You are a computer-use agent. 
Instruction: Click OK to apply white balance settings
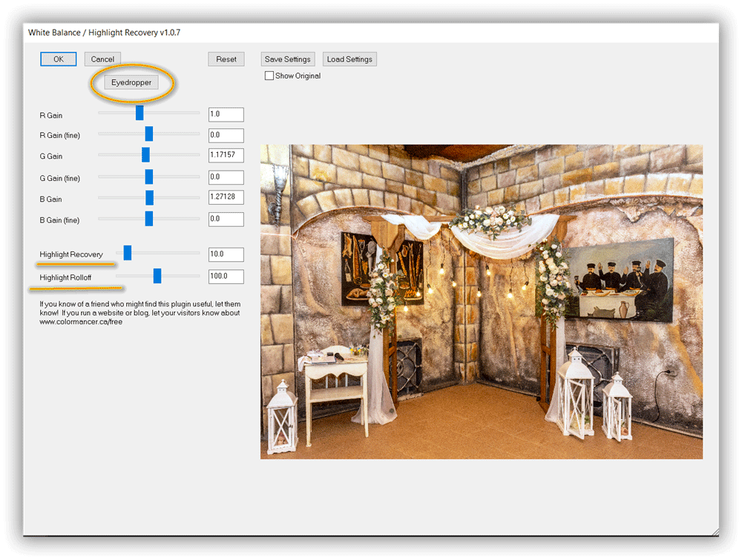(58, 59)
